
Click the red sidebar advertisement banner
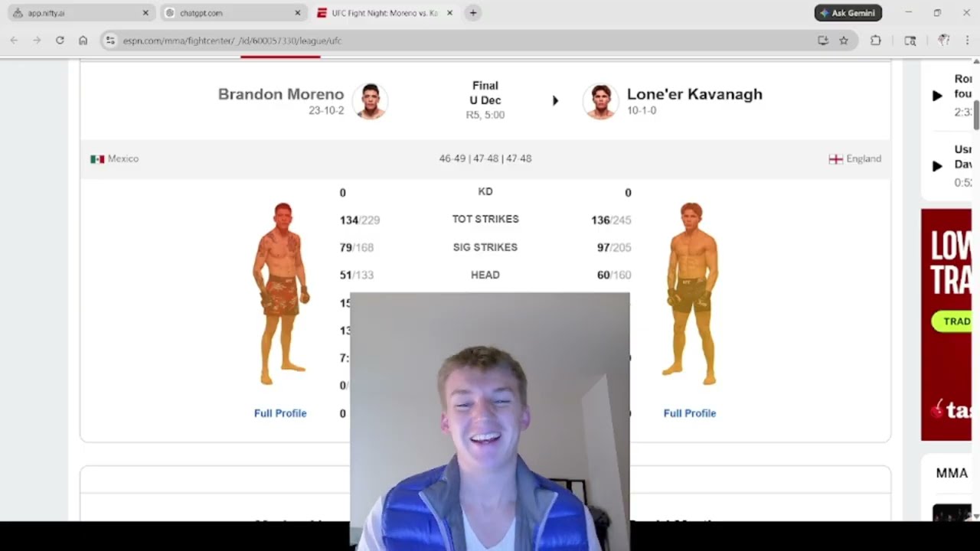pos(946,324)
